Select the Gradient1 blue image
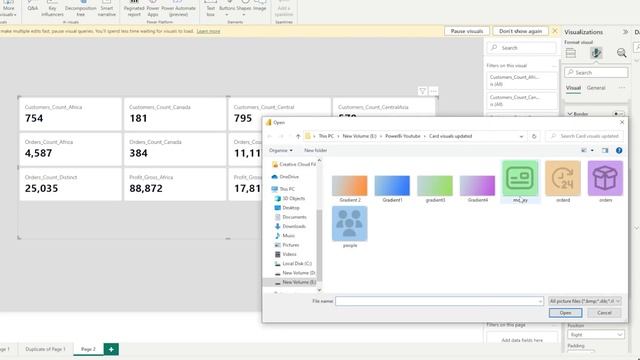640x360 pixels. (x=392, y=189)
